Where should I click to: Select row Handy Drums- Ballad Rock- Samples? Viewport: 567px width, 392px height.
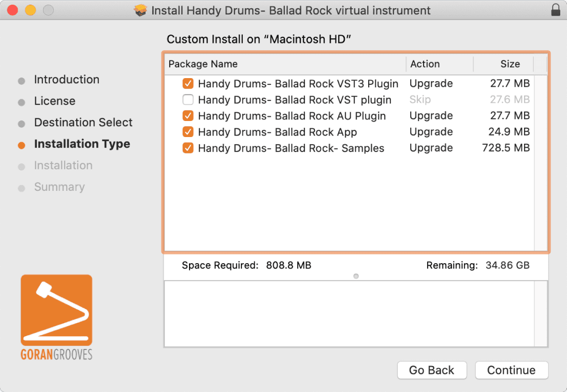click(x=350, y=148)
